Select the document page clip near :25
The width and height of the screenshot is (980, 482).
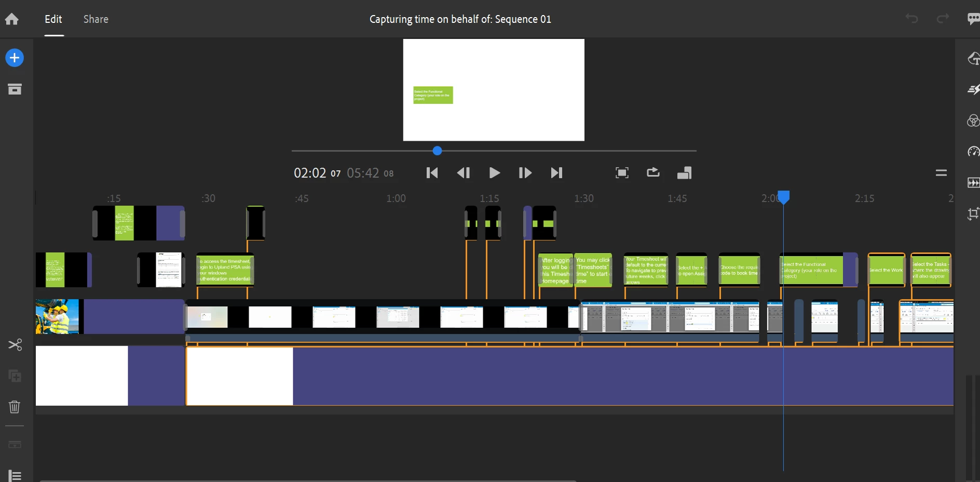pyautogui.click(x=161, y=270)
